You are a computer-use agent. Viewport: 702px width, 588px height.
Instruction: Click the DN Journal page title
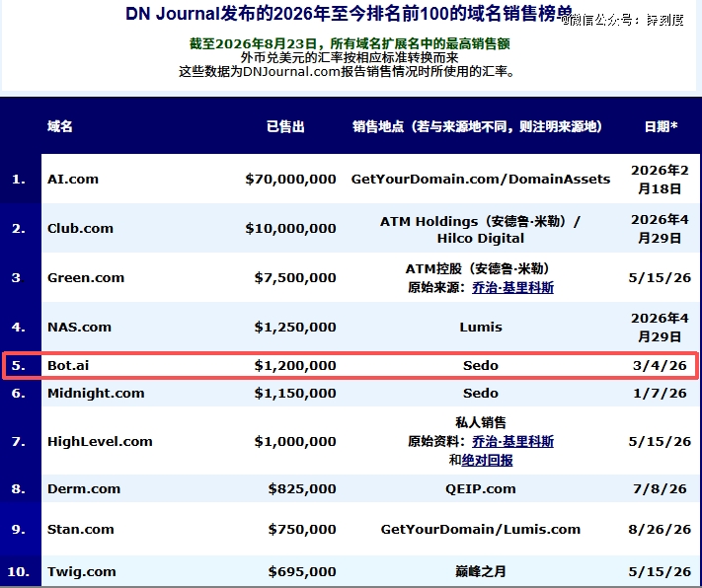[x=349, y=14]
